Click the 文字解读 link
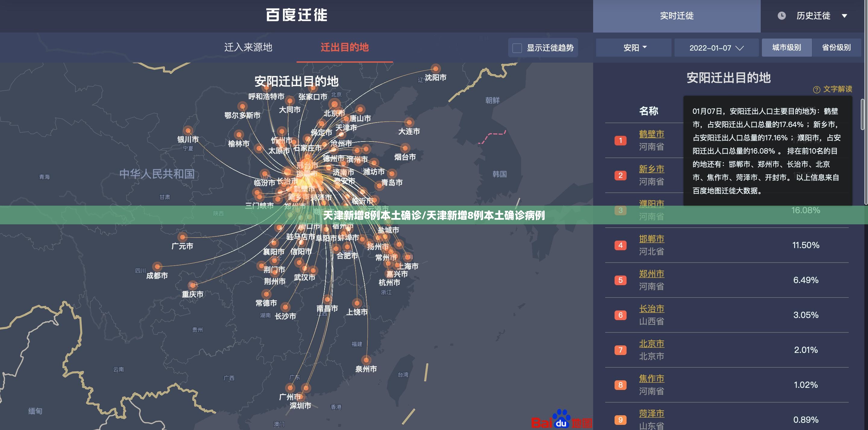This screenshot has height=430, width=868. (x=838, y=89)
